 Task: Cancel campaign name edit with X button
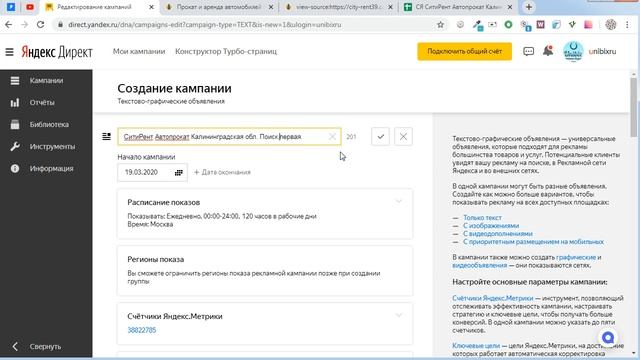pos(403,136)
